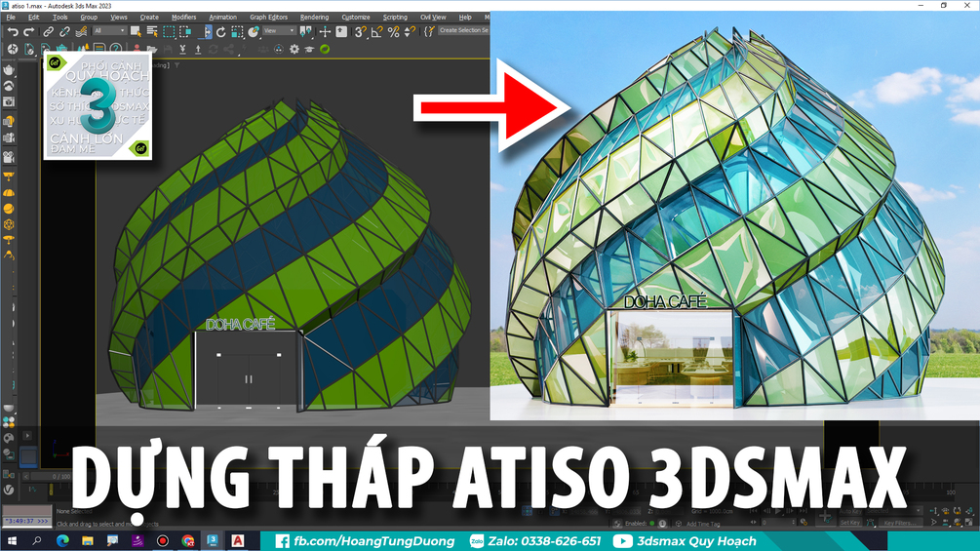This screenshot has width=980, height=551.
Task: Open 3ds Max from the taskbar
Action: [x=213, y=541]
